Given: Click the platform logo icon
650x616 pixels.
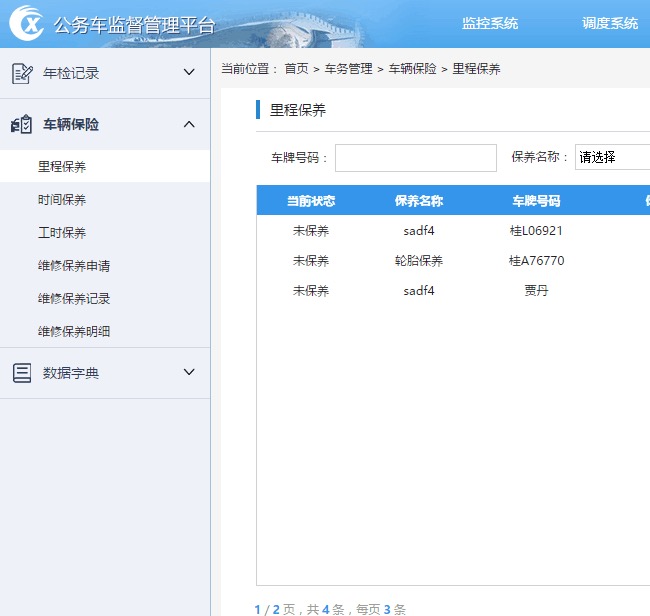Looking at the screenshot, I should pyautogui.click(x=26, y=24).
